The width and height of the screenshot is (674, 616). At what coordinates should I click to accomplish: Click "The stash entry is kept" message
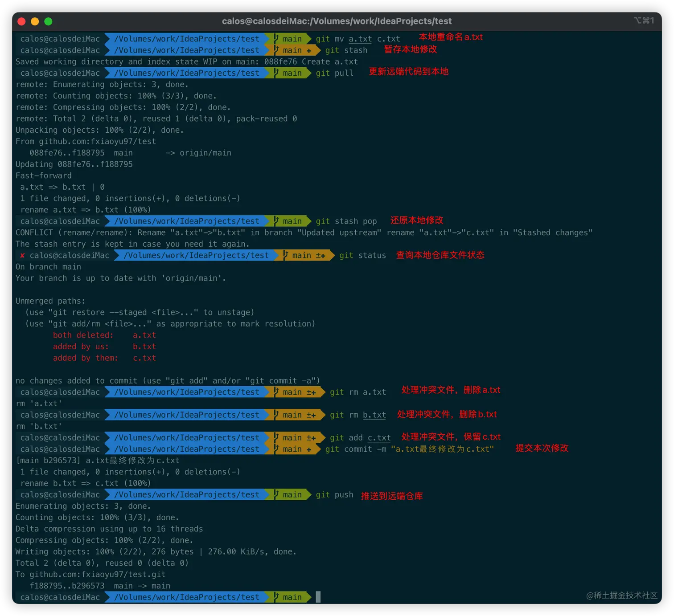coord(132,244)
